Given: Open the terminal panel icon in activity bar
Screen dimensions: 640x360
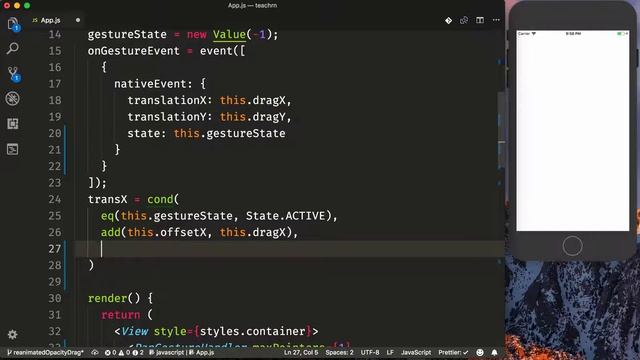Looking at the screenshot, I should 13,149.
